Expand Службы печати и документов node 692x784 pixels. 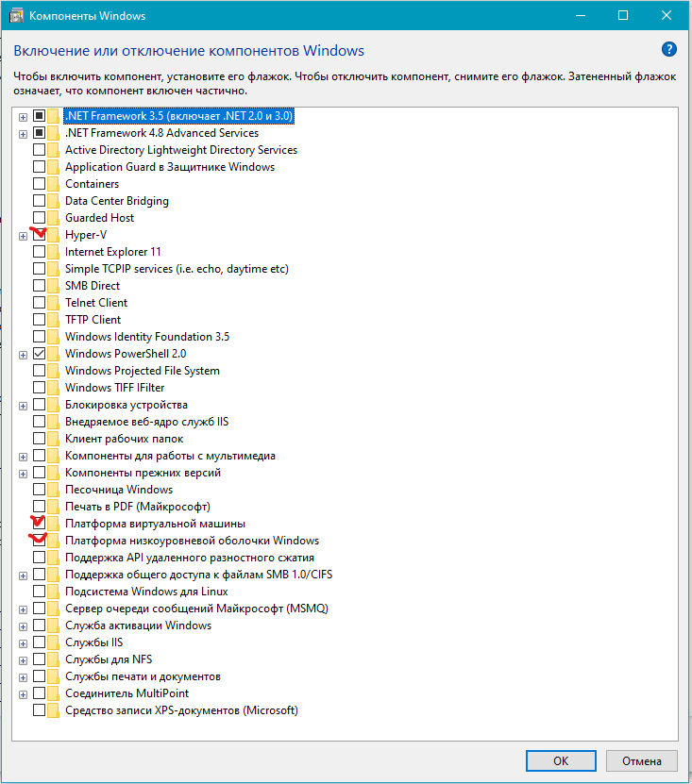pyautogui.click(x=23, y=676)
